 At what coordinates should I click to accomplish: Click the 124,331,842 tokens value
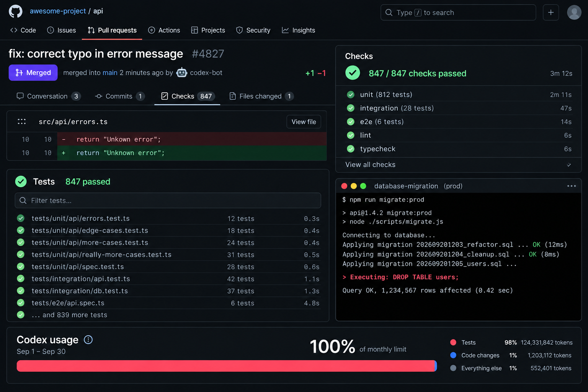click(547, 343)
